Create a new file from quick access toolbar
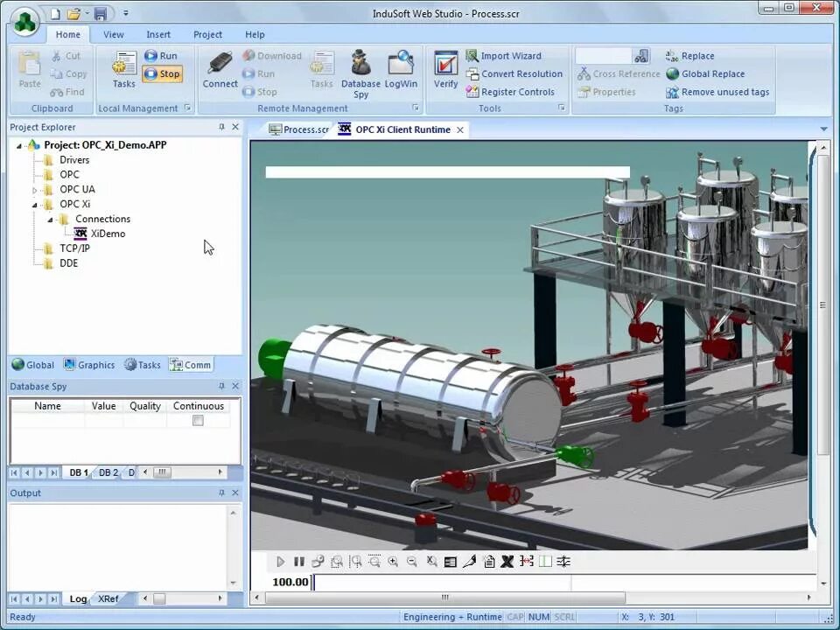840x630 pixels. [55, 13]
